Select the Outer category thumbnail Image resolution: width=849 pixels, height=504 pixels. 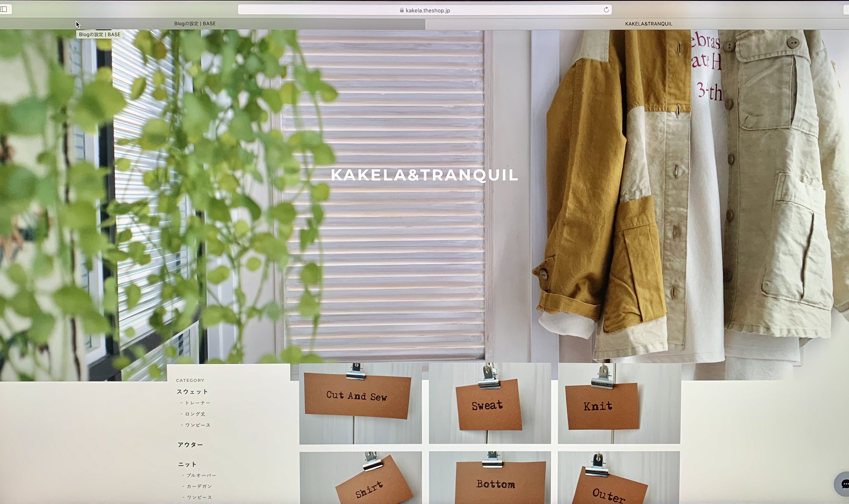(619, 477)
